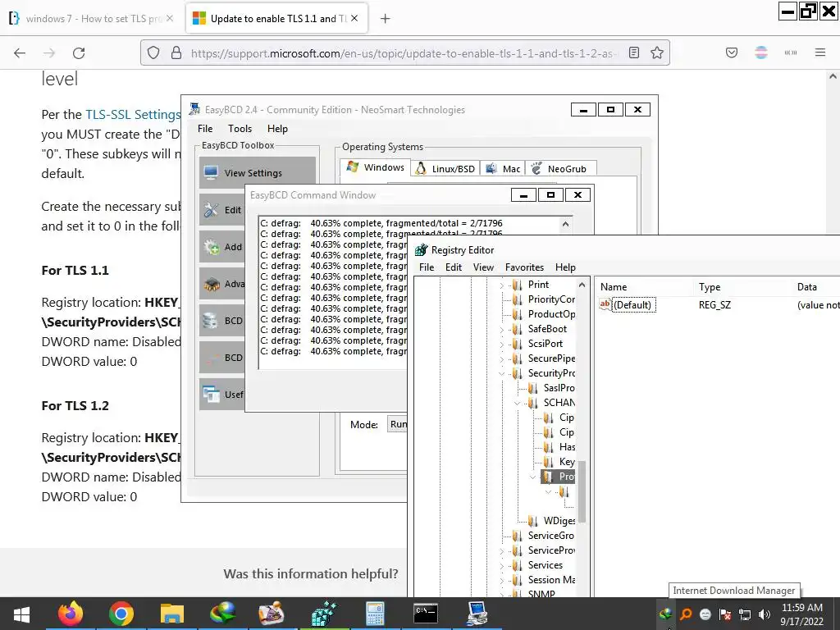Click the tracking protection shield icon
Screen dimensions: 840x630
coord(153,52)
